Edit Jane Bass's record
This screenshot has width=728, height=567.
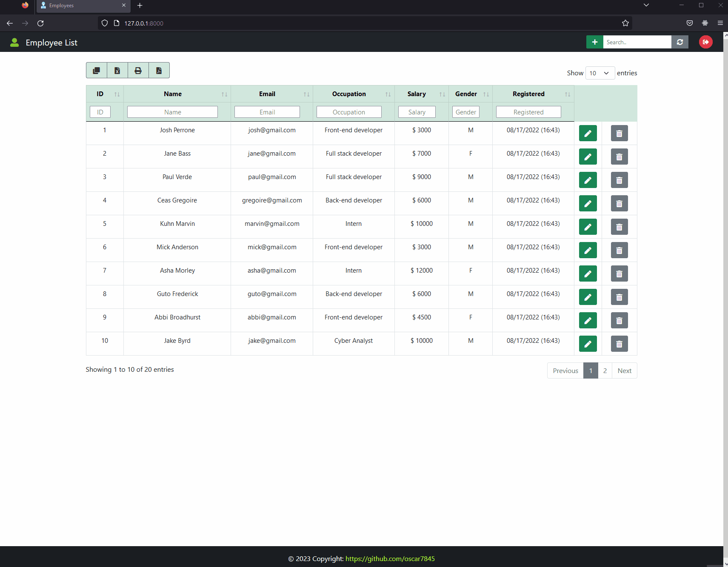pos(588,157)
